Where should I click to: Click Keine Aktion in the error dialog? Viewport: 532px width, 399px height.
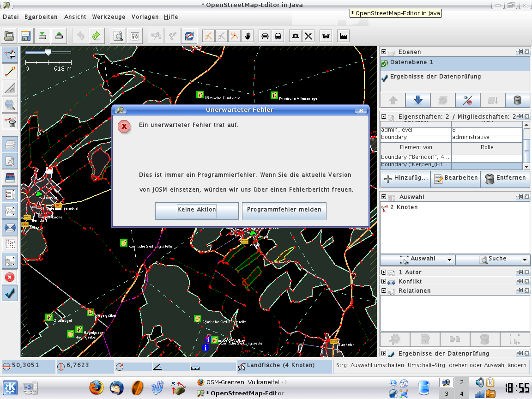[x=197, y=211]
